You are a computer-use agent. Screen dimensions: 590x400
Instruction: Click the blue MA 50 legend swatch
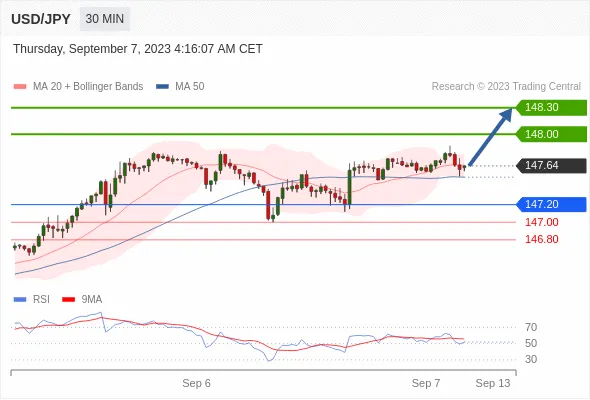[162, 87]
